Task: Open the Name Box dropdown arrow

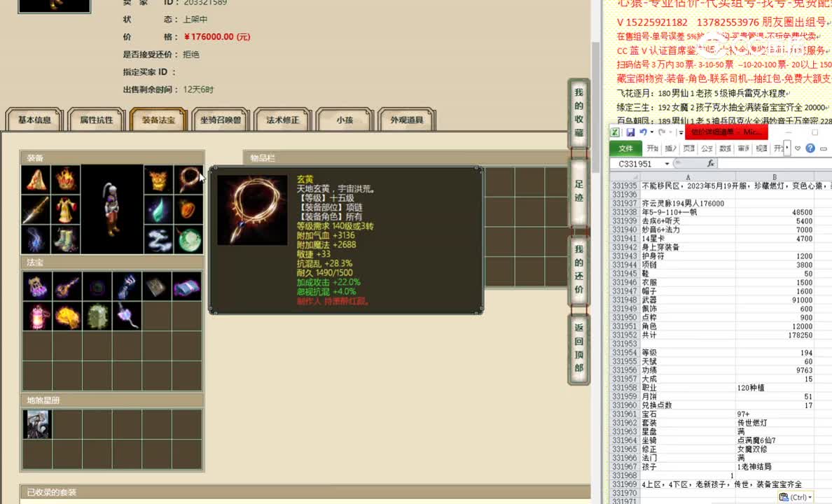Action: pos(667,164)
